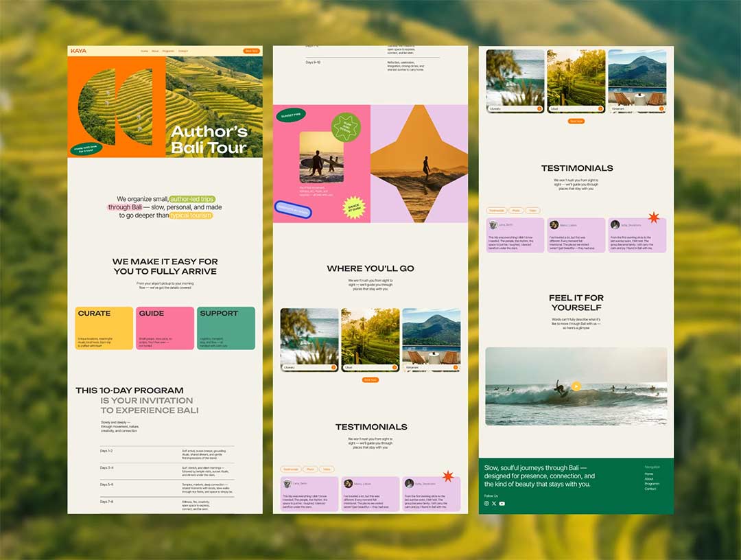Viewport: 741px width, 560px height.
Task: Select the Video filter tab in right page testimonials
Action: [533, 210]
